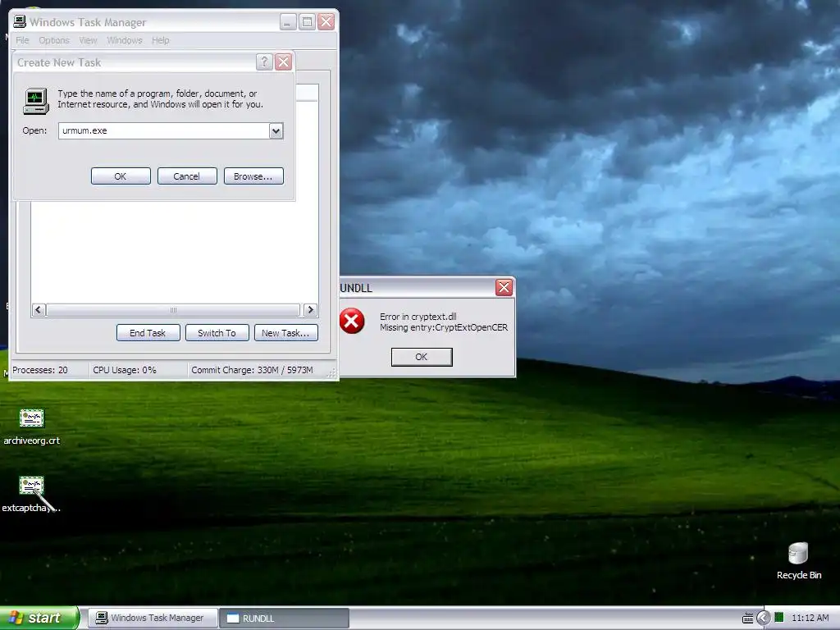Click the 'Error in cryptext.dll' message line
840x630 pixels.
tap(418, 317)
